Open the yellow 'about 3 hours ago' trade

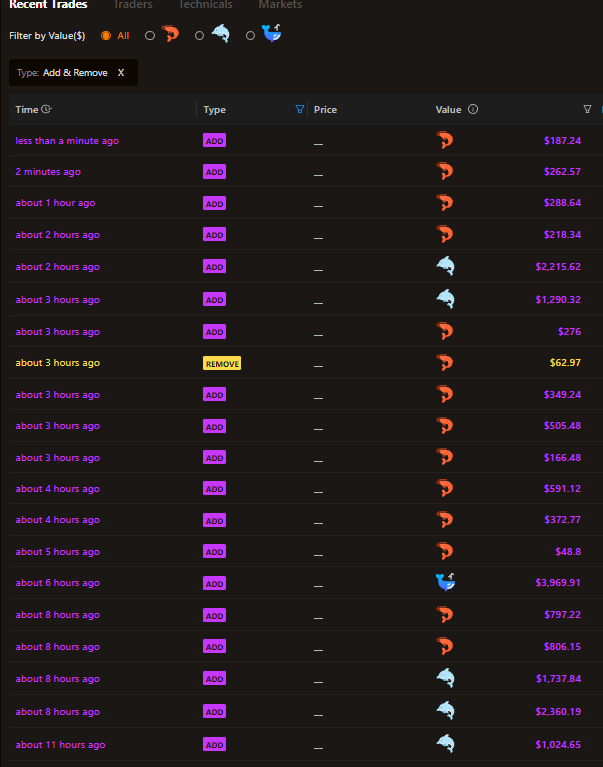[58, 363]
